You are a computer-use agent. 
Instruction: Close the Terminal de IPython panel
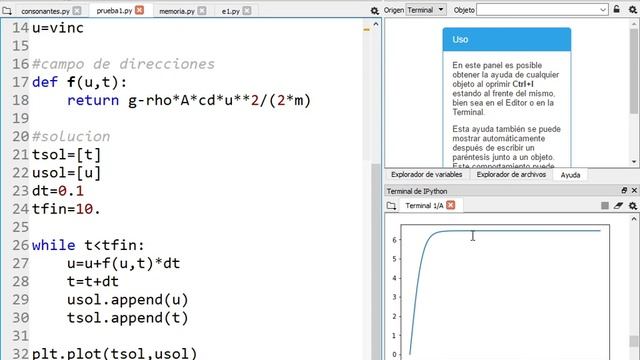(x=634, y=191)
